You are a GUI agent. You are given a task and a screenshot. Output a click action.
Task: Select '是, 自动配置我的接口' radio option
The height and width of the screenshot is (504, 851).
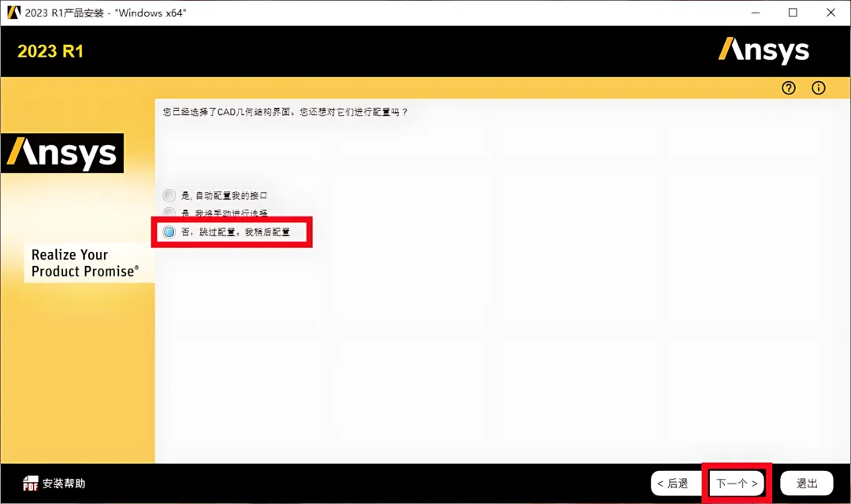pos(169,195)
